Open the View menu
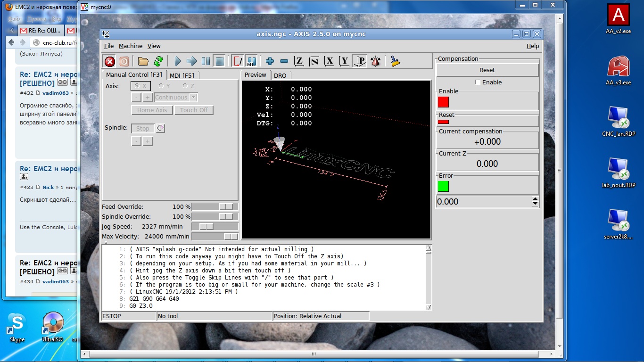The height and width of the screenshot is (362, 644). click(154, 46)
